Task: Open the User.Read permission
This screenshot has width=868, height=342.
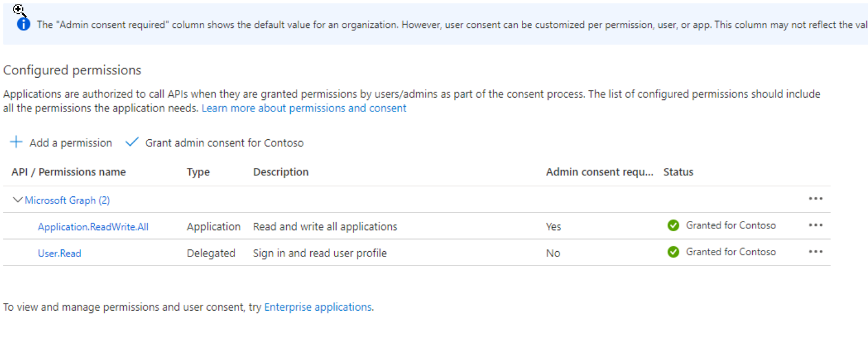Action: (x=59, y=253)
